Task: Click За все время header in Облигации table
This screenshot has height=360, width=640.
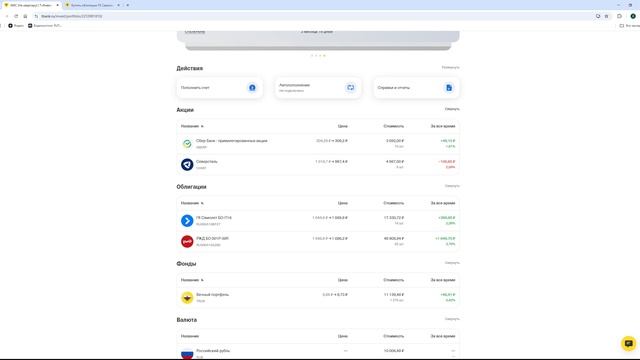Action: pos(442,203)
